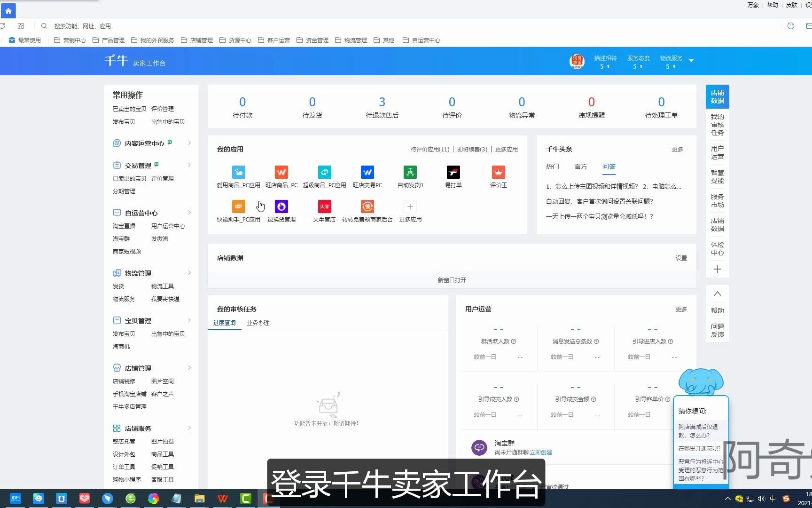Expand the 店铺管理 section arrow
The width and height of the screenshot is (812, 508).
point(189,368)
